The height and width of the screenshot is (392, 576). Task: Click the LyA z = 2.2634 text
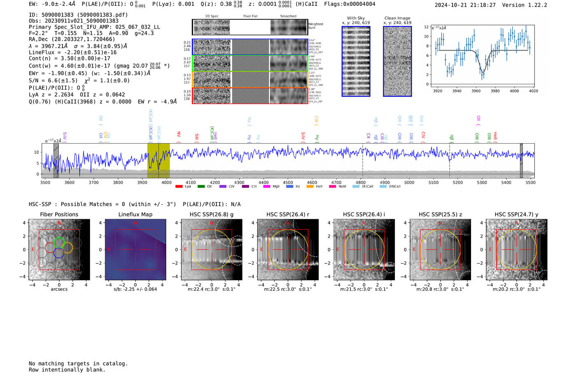51,95
